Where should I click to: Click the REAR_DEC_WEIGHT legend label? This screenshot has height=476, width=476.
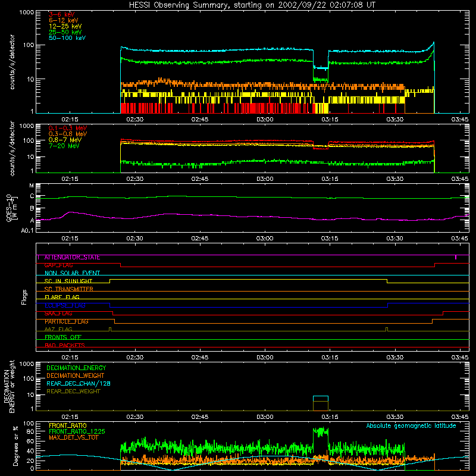pyautogui.click(x=73, y=392)
